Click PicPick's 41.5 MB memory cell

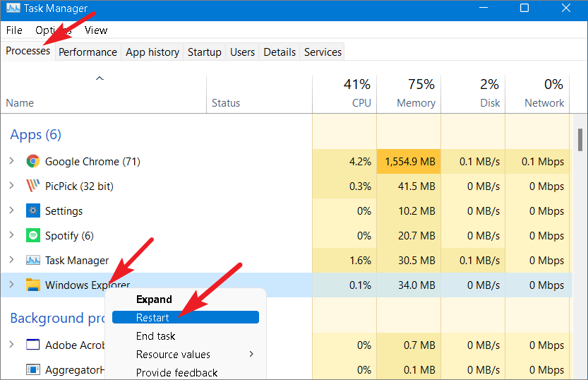coord(409,186)
